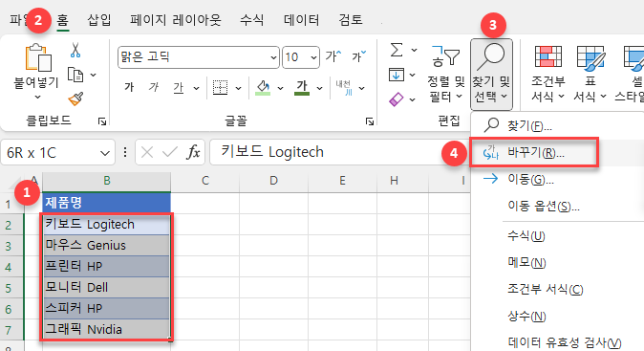This screenshot has width=644, height=351.
Task: Choose 찾기(F)... from the menu
Action: click(557, 126)
